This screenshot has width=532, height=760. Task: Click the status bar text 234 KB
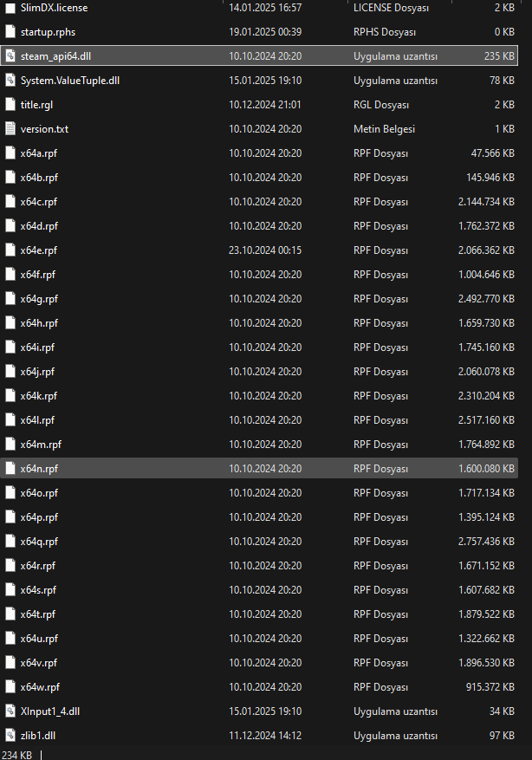coord(16,755)
